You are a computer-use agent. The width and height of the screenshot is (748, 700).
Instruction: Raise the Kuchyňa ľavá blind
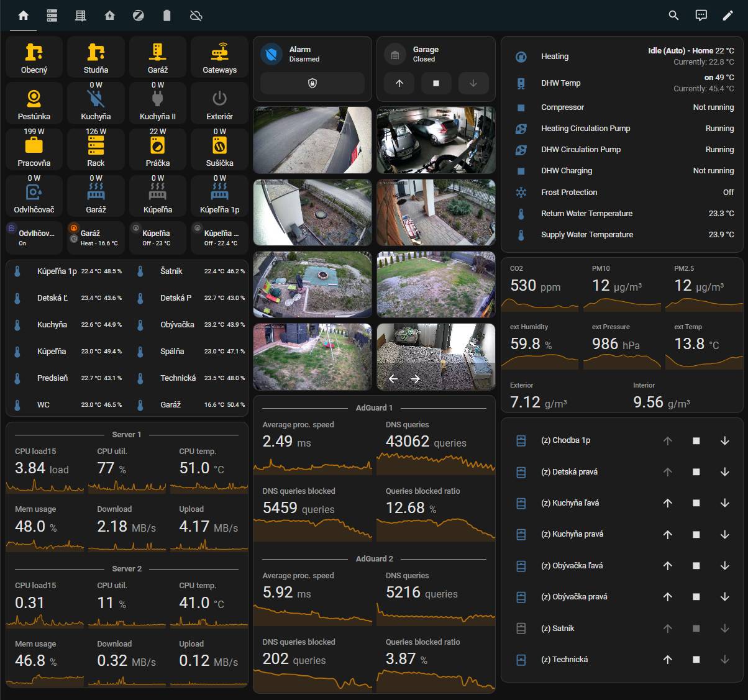click(667, 503)
